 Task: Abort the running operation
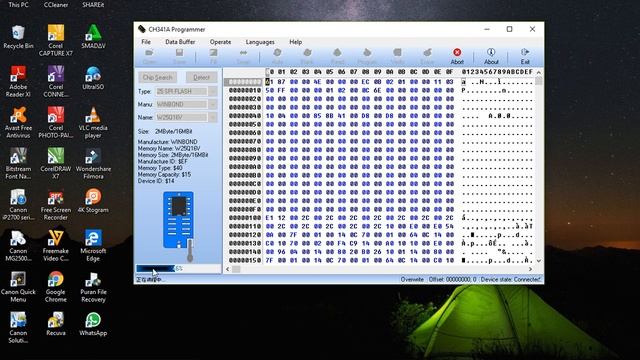(457, 56)
